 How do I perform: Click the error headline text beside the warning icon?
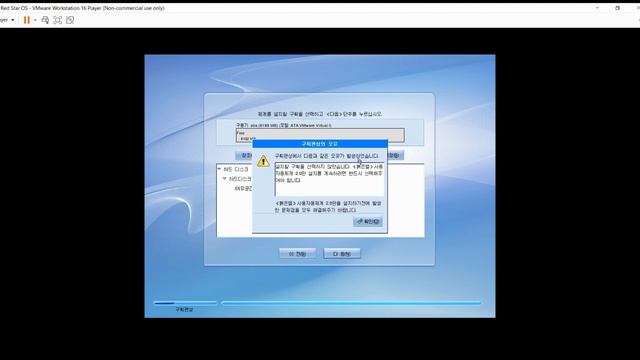coord(327,156)
